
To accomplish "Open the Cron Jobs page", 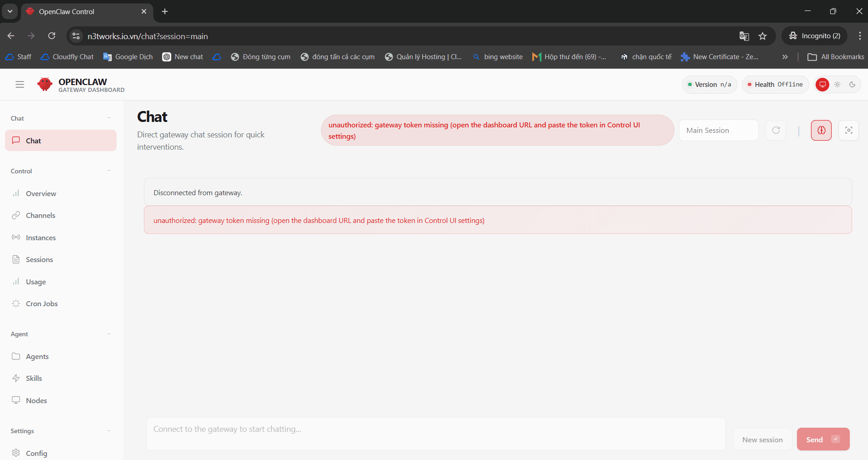I will pyautogui.click(x=41, y=304).
